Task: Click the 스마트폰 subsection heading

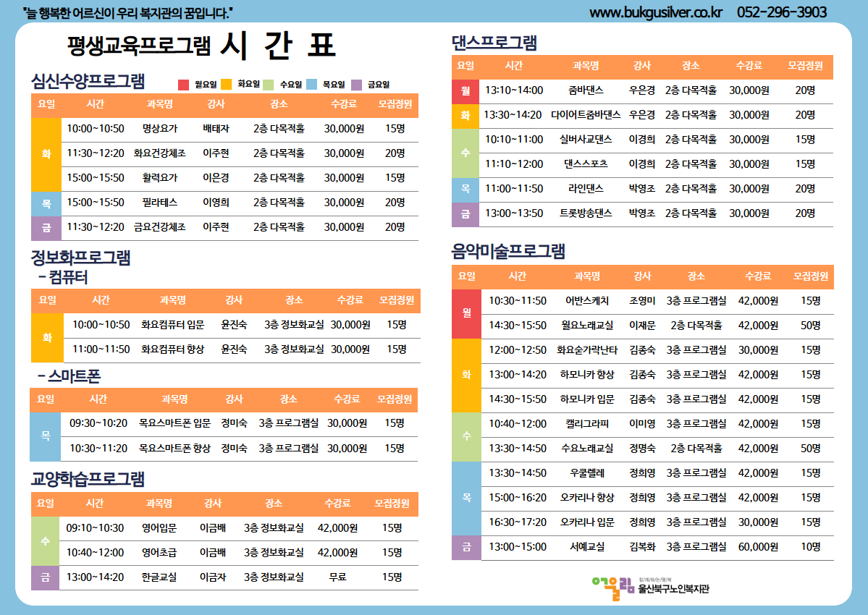Action: [x=69, y=376]
